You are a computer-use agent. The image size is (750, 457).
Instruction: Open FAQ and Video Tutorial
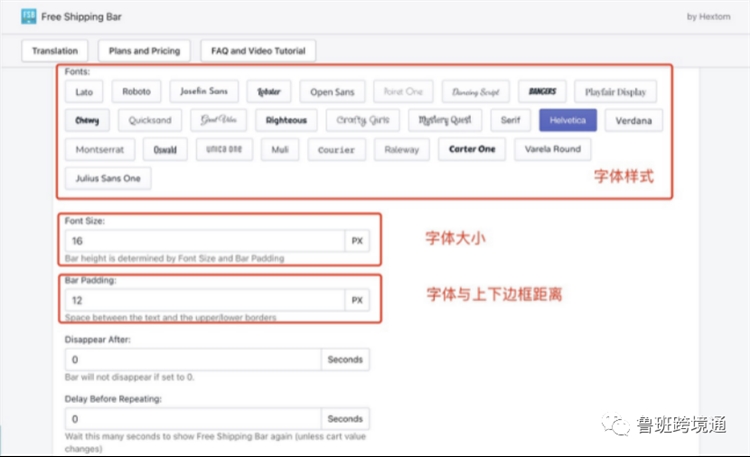pyautogui.click(x=258, y=51)
